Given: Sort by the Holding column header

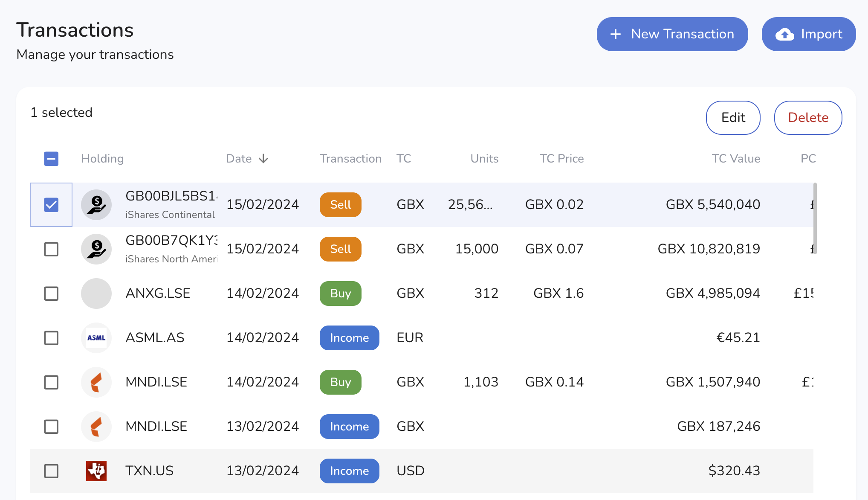Looking at the screenshot, I should pyautogui.click(x=102, y=159).
